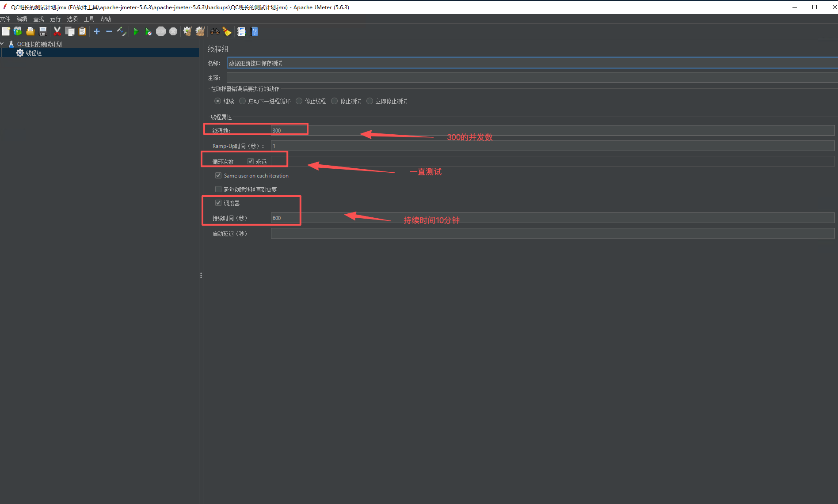Click the 启动延迟 input field
The width and height of the screenshot is (838, 504).
[552, 233]
